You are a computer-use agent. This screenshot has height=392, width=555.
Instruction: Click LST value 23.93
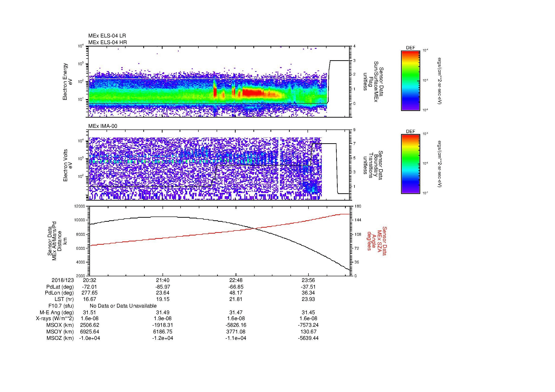(308, 299)
